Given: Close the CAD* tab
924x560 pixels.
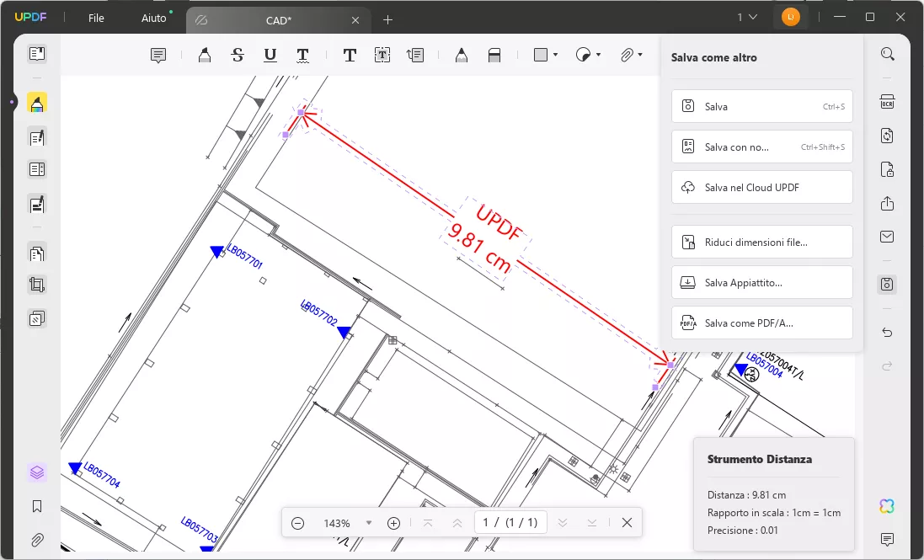Looking at the screenshot, I should click(x=355, y=20).
